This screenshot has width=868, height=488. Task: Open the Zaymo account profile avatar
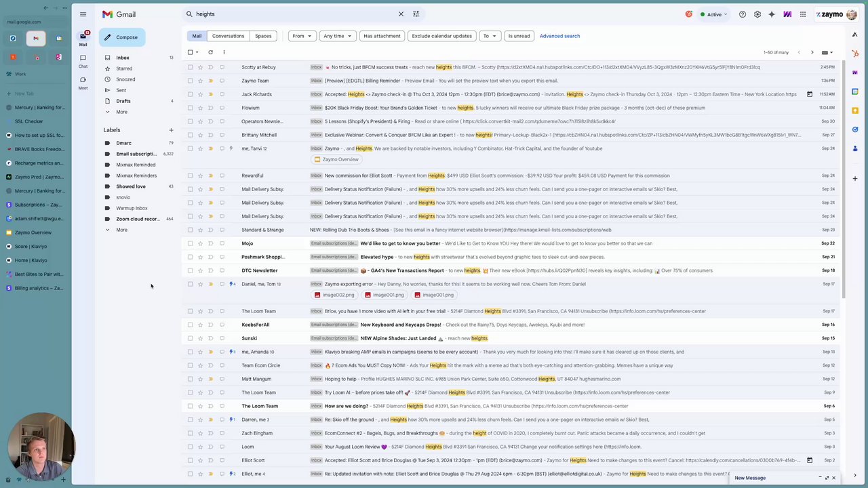tap(852, 14)
